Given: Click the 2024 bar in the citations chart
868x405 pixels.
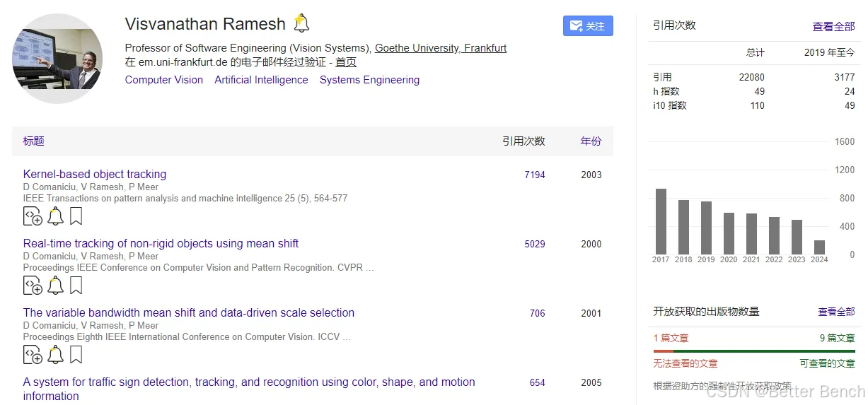Looking at the screenshot, I should click(819, 247).
